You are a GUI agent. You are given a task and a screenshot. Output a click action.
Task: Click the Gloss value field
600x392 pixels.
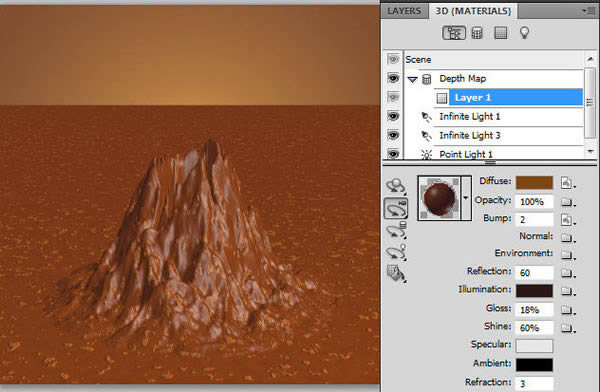534,310
